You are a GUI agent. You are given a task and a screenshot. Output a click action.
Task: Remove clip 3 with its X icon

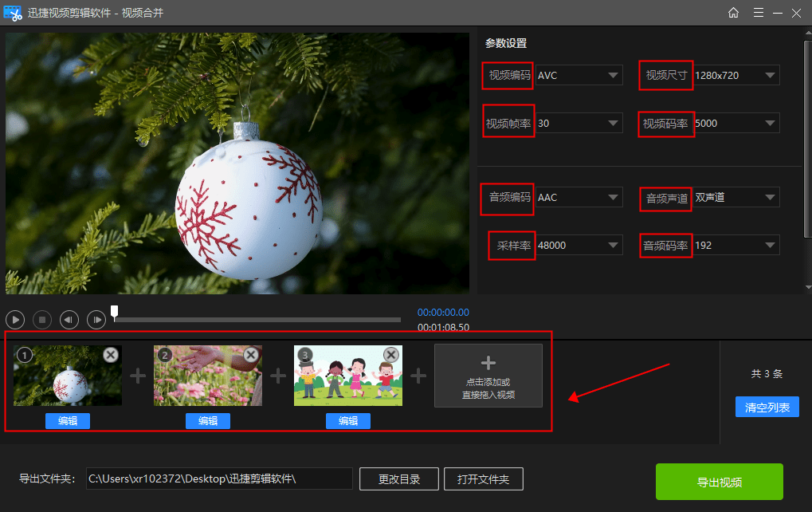pyautogui.click(x=391, y=354)
